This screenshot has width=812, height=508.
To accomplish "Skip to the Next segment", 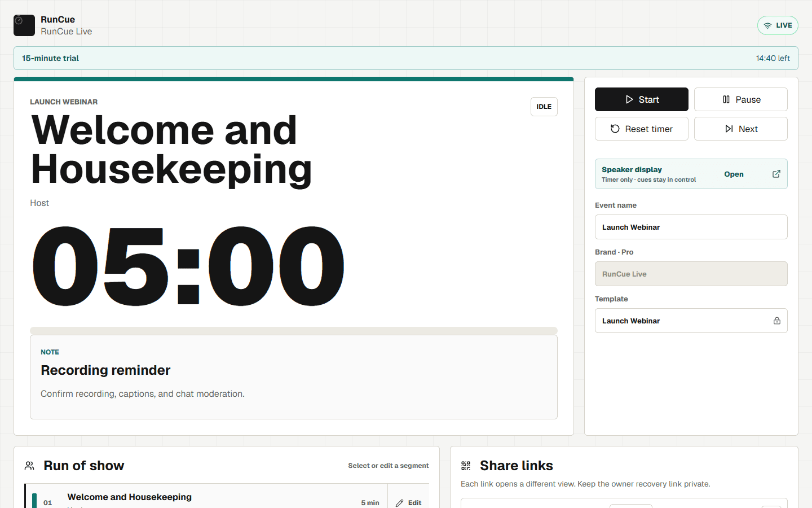I will (741, 129).
